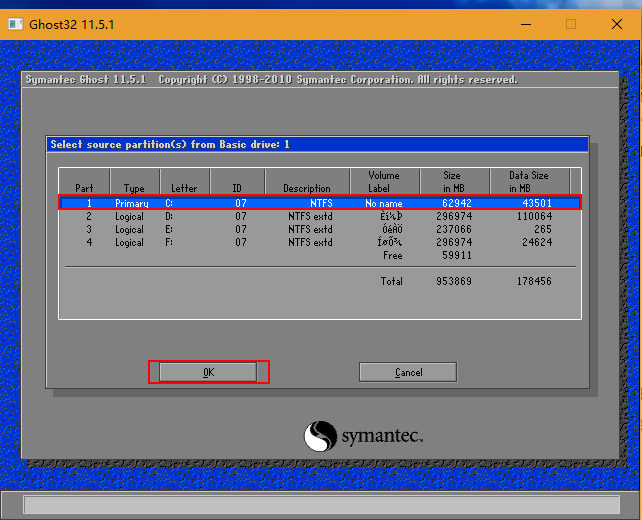Click the OK button

click(208, 372)
